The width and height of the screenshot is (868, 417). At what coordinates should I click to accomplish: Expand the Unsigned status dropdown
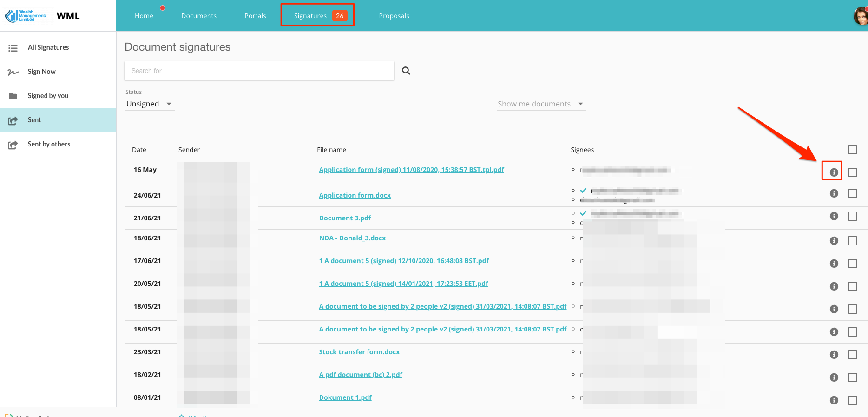click(149, 104)
